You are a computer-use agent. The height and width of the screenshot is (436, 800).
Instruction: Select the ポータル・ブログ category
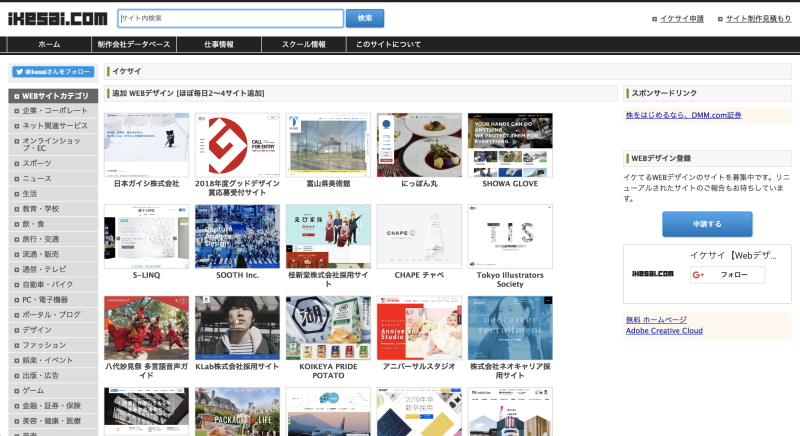coord(53,315)
